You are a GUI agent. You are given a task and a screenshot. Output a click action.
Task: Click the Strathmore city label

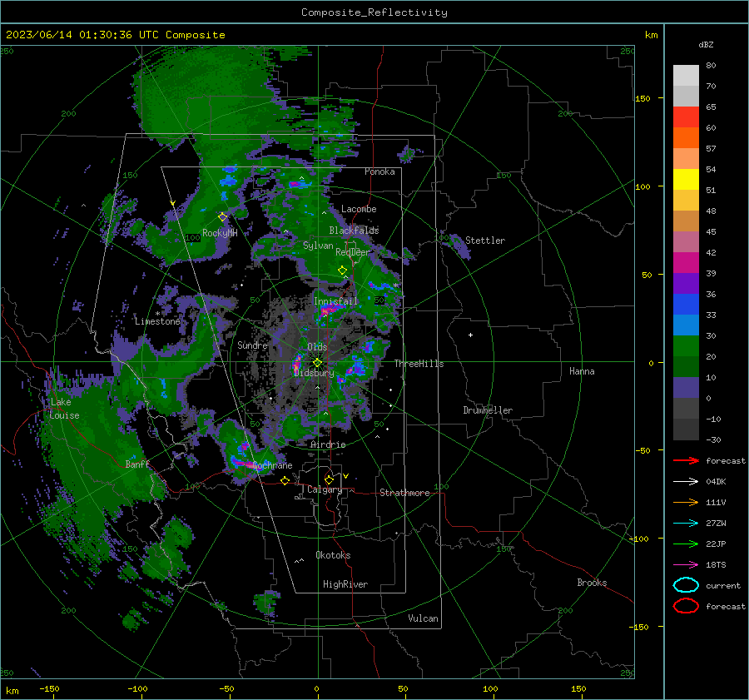click(404, 493)
